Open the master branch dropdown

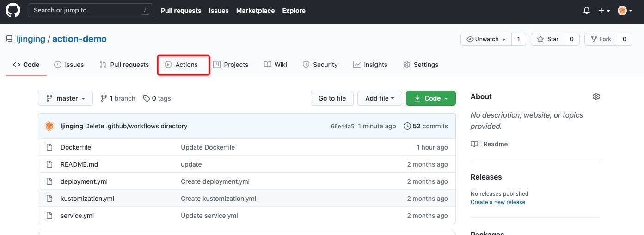pos(66,98)
